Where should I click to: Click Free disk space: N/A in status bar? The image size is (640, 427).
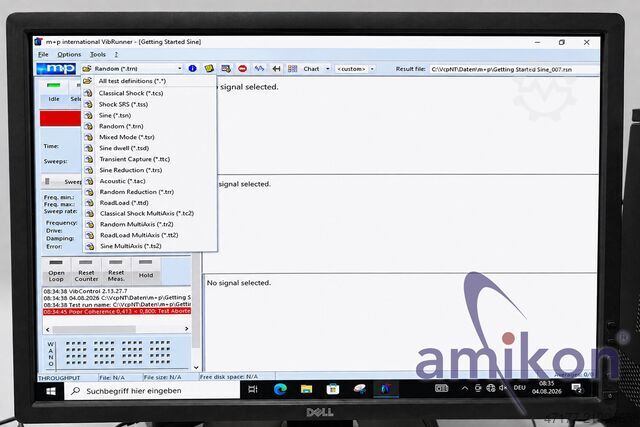click(229, 377)
